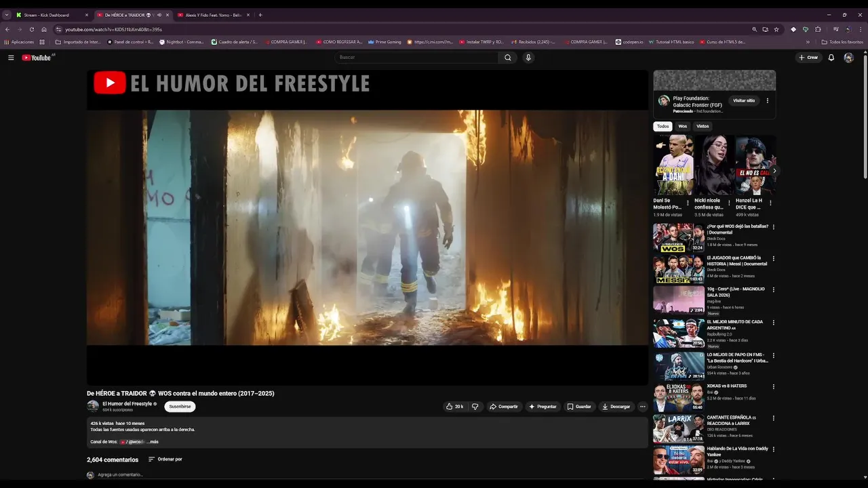The image size is (868, 488).
Task: Open the @wos channel link in description
Action: pos(133,442)
